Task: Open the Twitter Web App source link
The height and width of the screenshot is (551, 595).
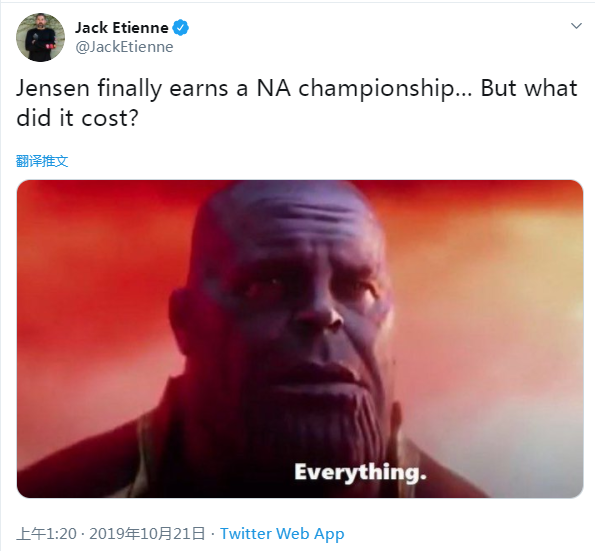Action: [x=282, y=534]
